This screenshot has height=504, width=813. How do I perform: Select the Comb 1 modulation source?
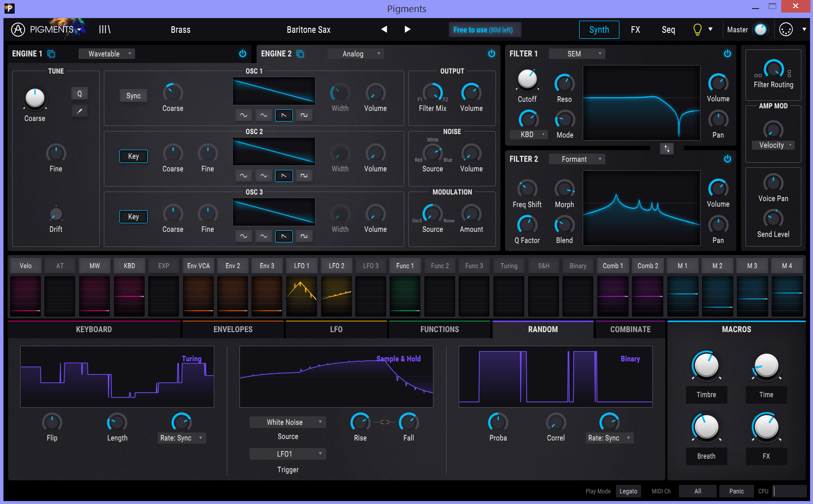click(x=613, y=266)
